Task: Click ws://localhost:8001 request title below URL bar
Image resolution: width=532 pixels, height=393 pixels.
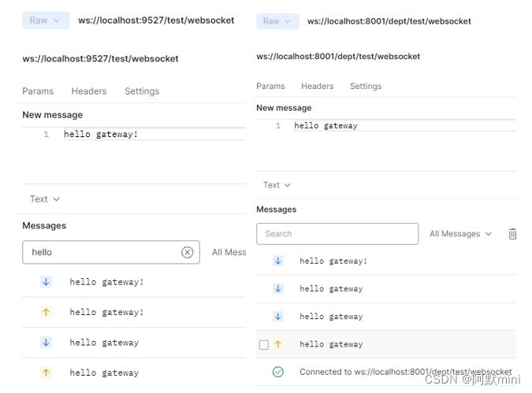Action: coord(338,56)
